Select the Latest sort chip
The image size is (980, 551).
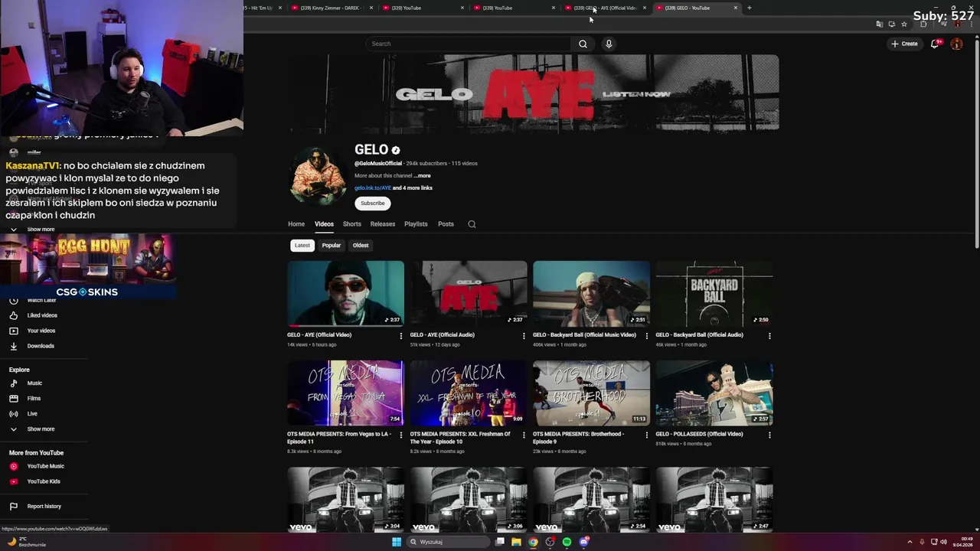(x=302, y=246)
